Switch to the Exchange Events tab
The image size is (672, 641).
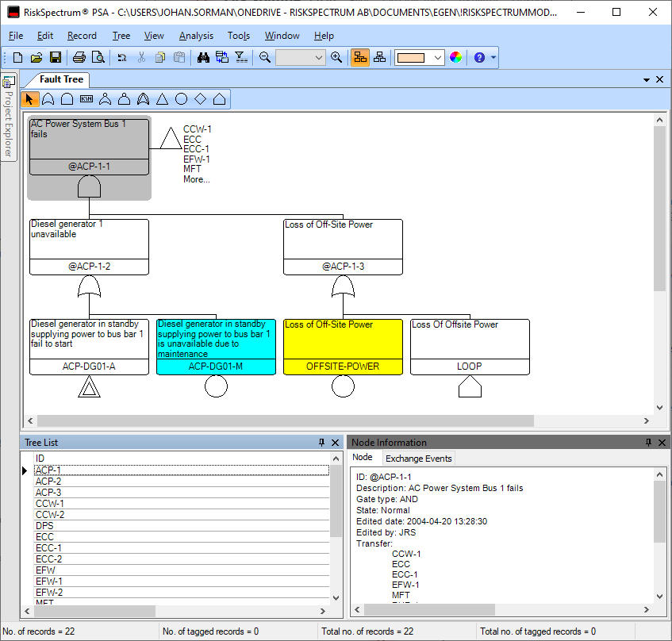[x=418, y=458]
